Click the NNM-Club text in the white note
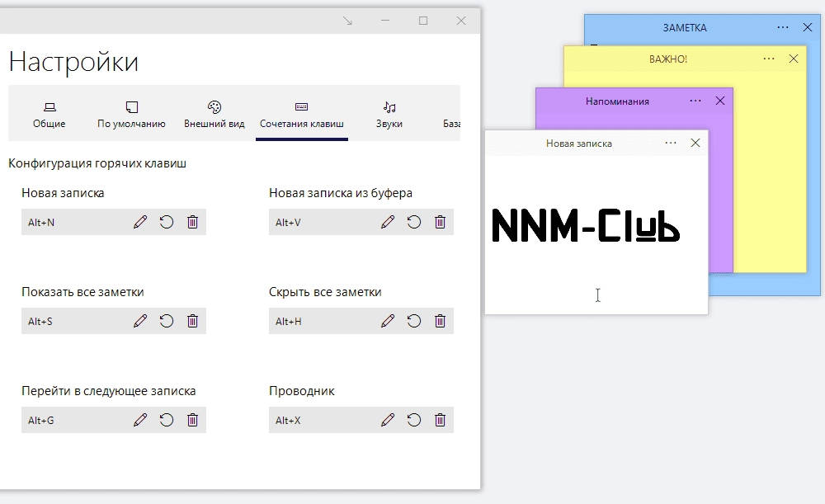The image size is (825, 504). coord(586,226)
